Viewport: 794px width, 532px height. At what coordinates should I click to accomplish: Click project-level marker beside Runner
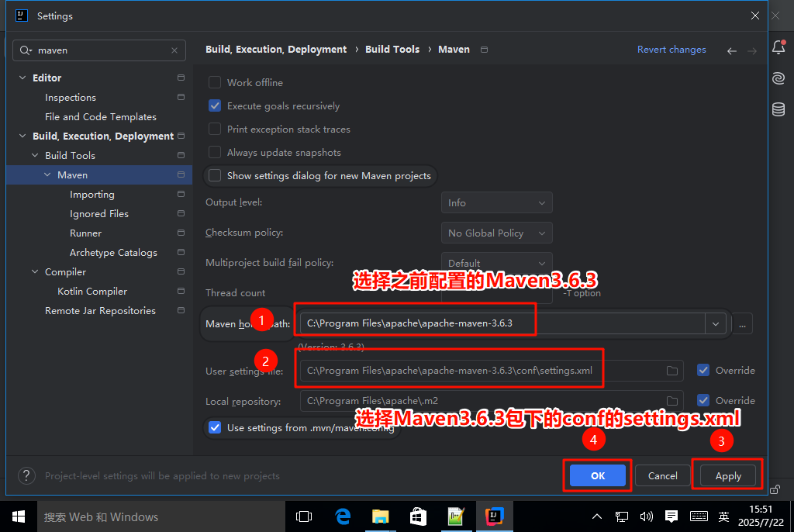181,233
